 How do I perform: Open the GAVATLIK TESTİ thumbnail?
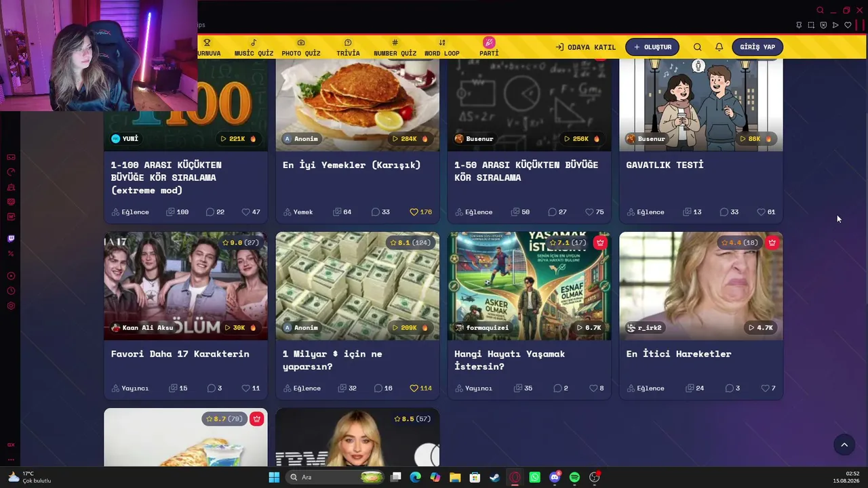701,104
